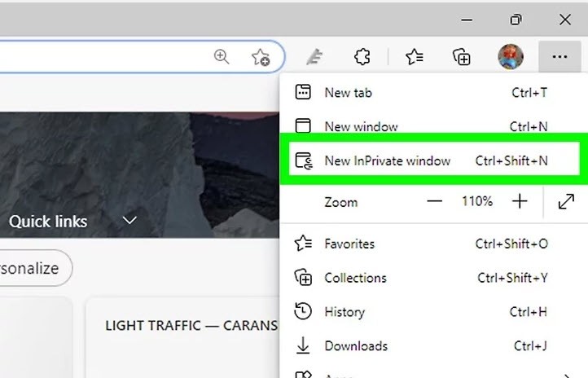Collapse the Quick links chevron
The height and width of the screenshot is (378, 588).
[x=129, y=220]
